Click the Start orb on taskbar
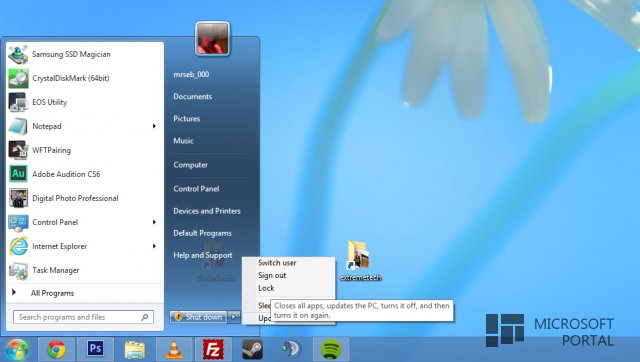640x362 pixels. pyautogui.click(x=16, y=349)
